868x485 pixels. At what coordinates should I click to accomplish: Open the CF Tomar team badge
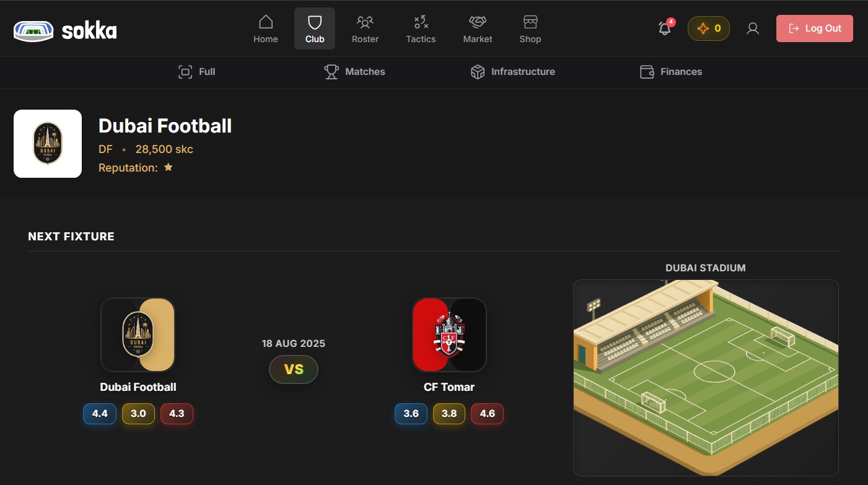pos(449,334)
